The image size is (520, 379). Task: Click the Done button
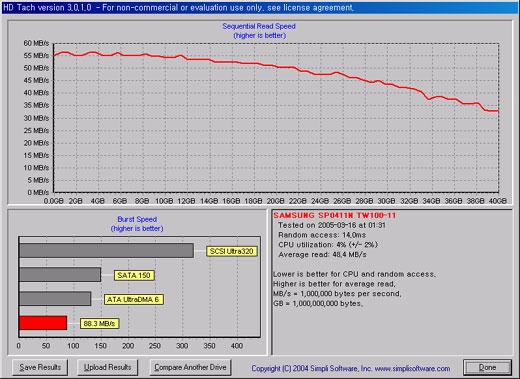pos(487,367)
